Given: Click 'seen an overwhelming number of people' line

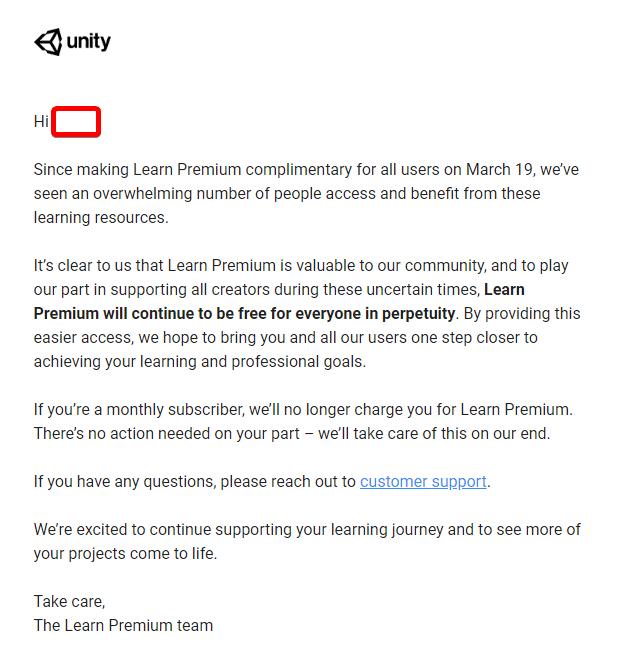Looking at the screenshot, I should pos(287,194).
